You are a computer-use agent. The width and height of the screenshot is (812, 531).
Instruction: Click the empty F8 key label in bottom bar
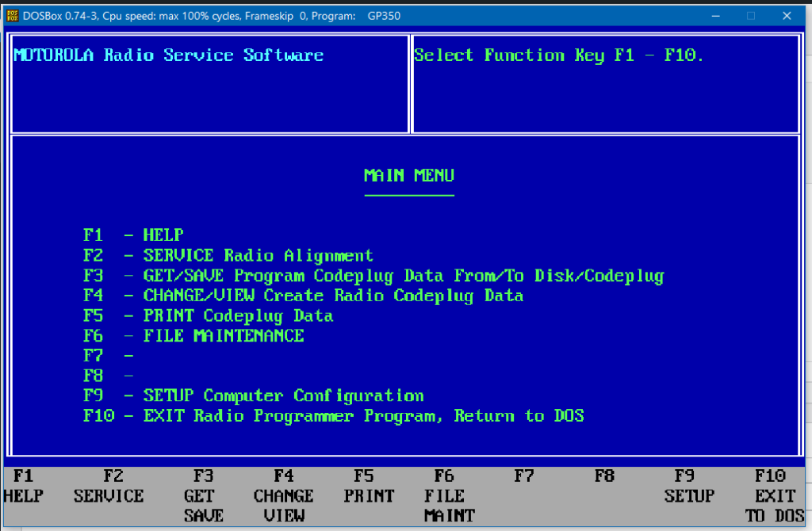coord(603,476)
